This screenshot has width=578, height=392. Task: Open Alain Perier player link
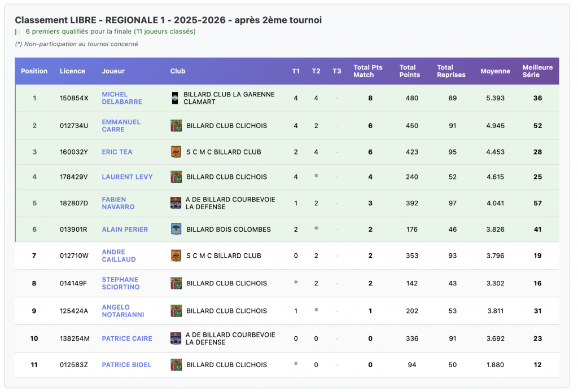125,229
